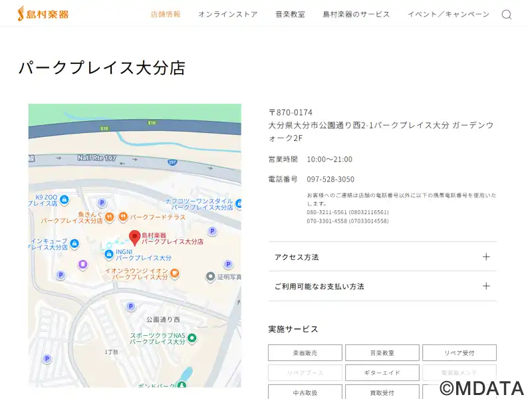Click the plus icon beside アクセス方法
Image resolution: width=532 pixels, height=399 pixels.
486,257
